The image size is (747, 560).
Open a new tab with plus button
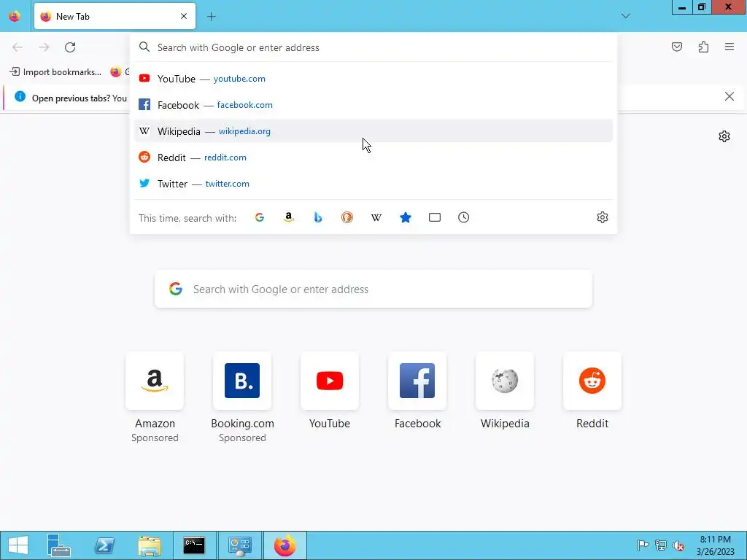[x=212, y=17]
